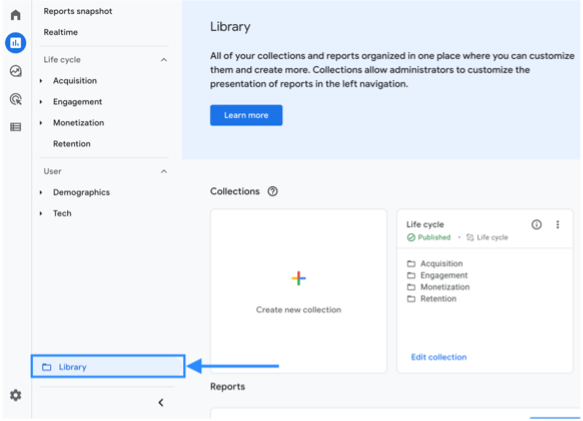The width and height of the screenshot is (583, 421).
Task: Go to the Realtime report
Action: 61,32
